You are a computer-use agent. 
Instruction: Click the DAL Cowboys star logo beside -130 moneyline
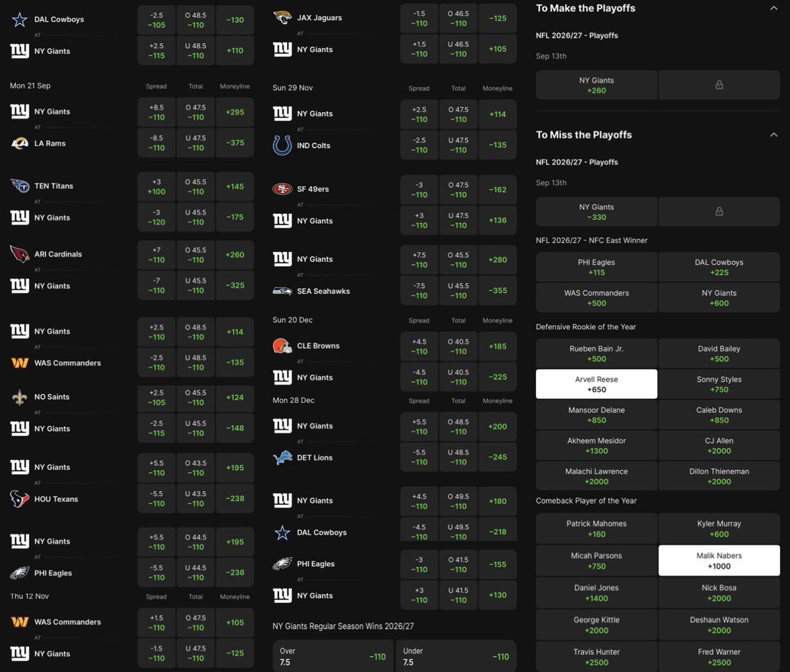(x=20, y=20)
